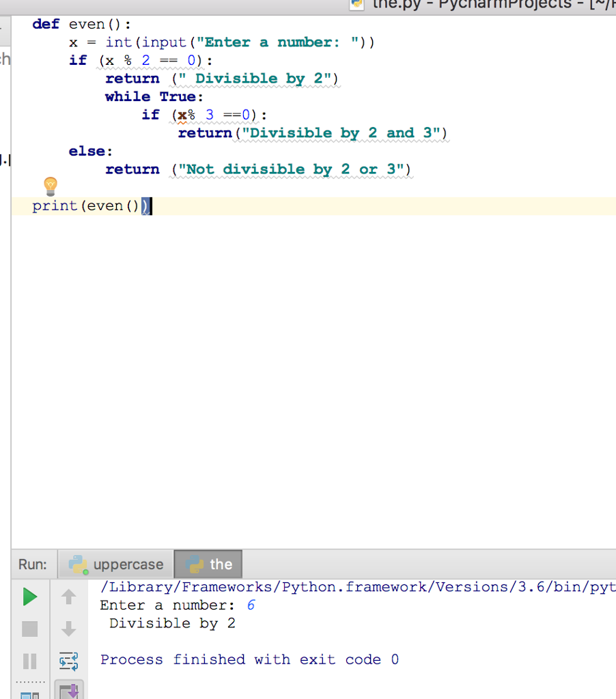Navigate down the stack trace
Viewport: 616px width, 699px height.
coord(68,629)
